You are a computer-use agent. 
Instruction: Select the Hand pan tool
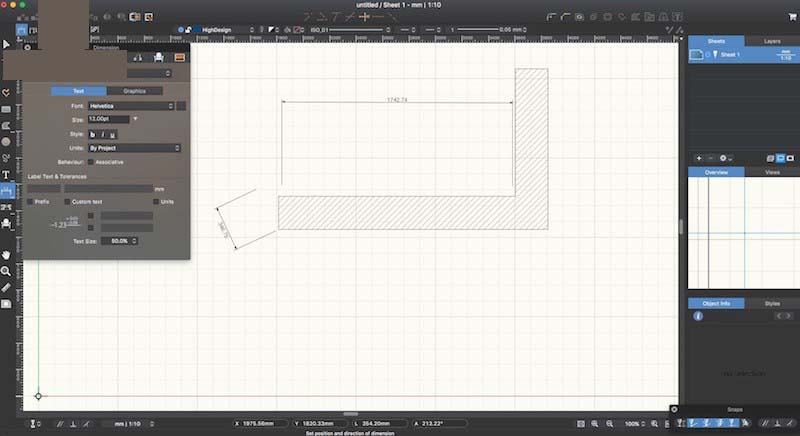tap(6, 255)
